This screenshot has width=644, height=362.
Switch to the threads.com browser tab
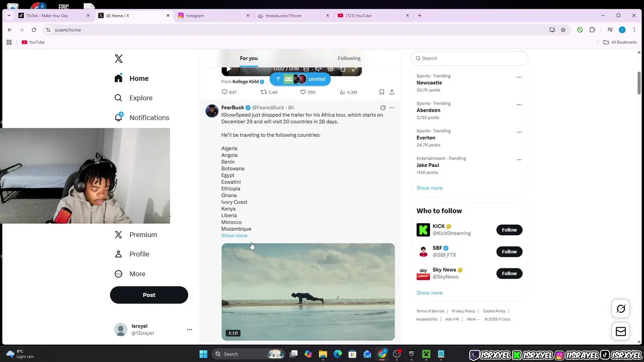(x=293, y=16)
